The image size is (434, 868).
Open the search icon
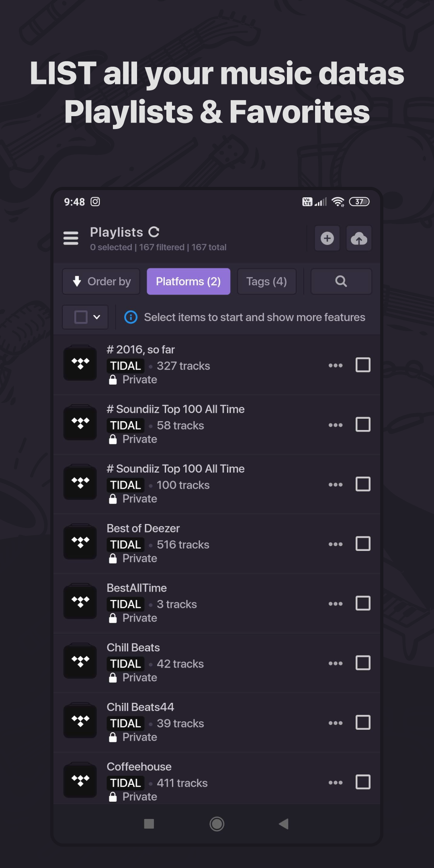341,281
